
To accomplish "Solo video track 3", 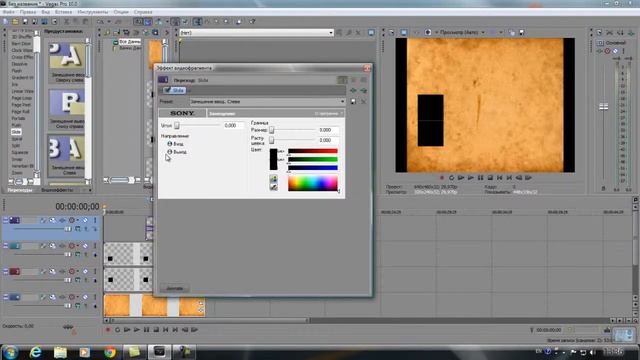I will (x=95, y=271).
